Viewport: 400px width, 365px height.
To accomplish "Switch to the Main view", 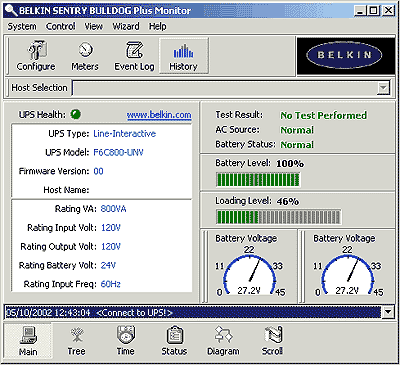I will pos(28,341).
